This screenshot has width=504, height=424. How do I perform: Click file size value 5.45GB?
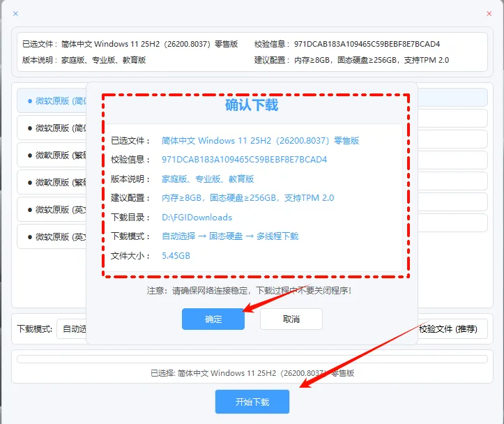176,255
